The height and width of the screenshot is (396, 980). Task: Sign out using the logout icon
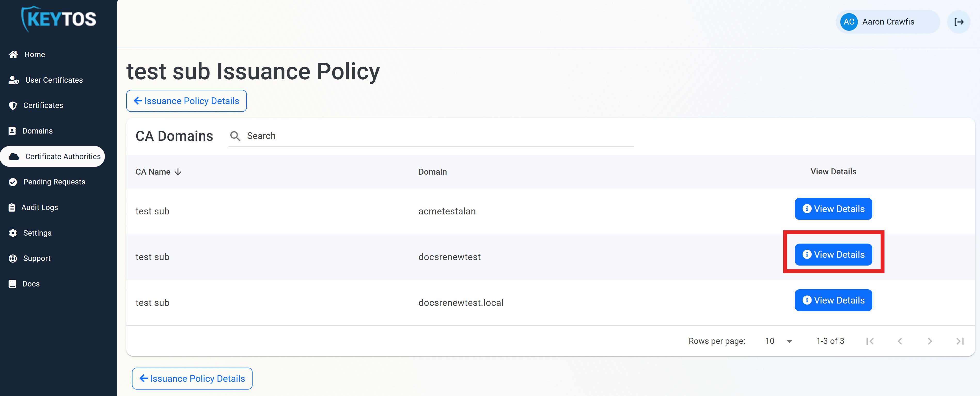point(959,22)
